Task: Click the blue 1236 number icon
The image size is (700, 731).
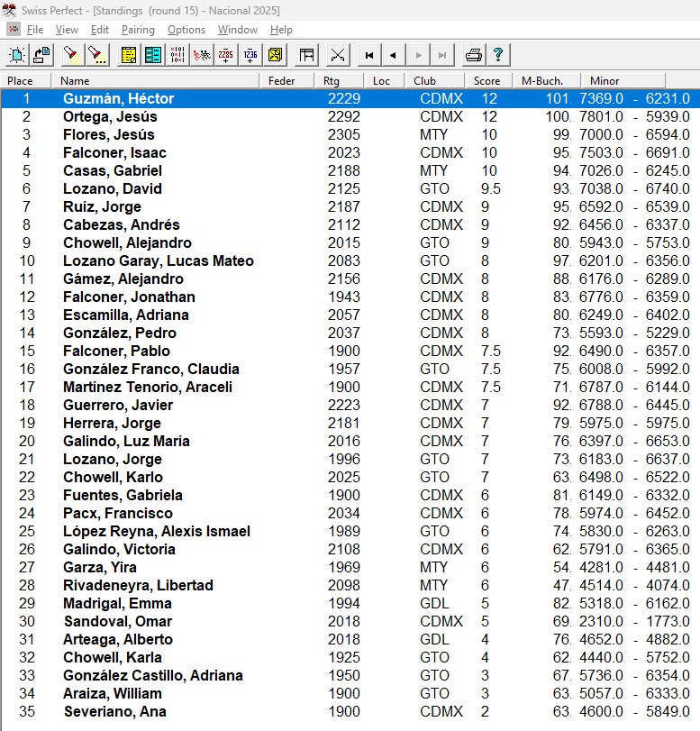Action: point(250,55)
